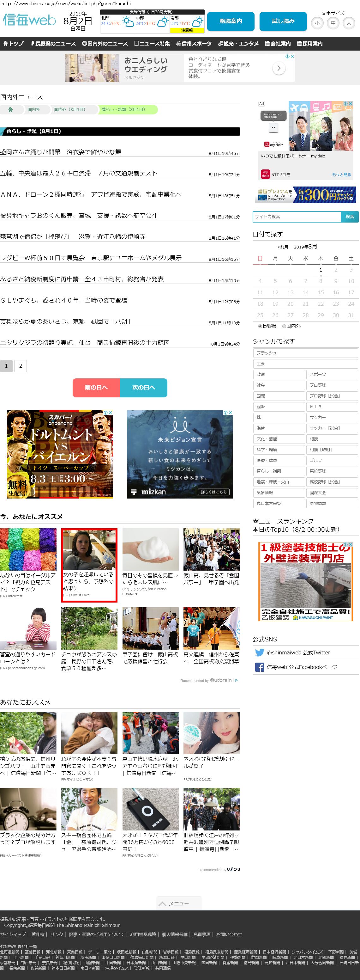This screenshot has width=360, height=980.
Task: Open the official Facebook icon
Action: tap(260, 667)
